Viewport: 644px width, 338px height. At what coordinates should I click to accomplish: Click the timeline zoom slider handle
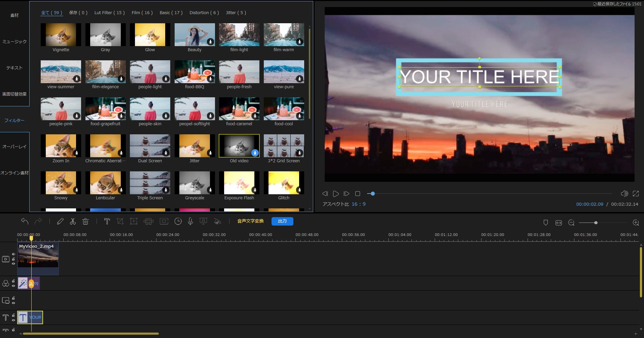tap(596, 223)
